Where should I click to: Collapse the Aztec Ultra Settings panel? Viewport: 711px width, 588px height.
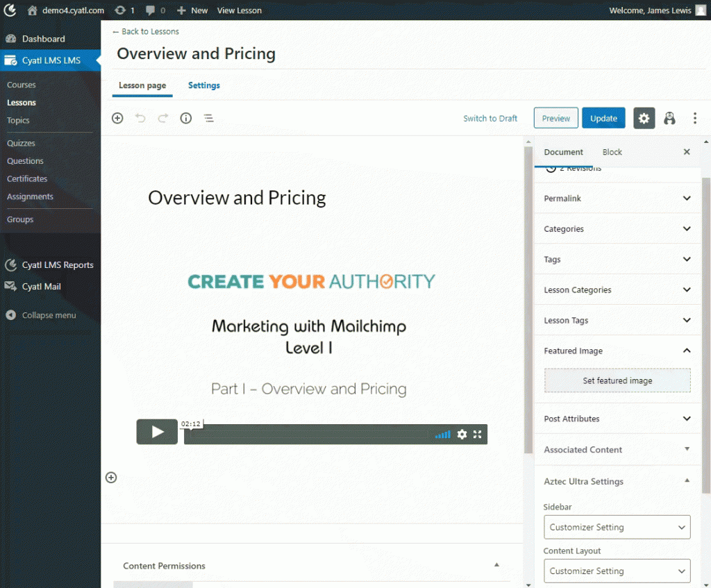click(617, 481)
